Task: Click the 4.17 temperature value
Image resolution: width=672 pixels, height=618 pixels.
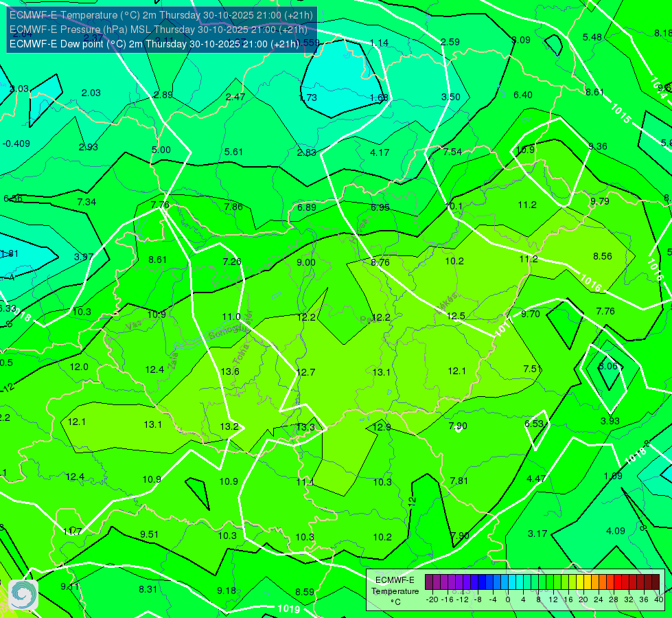Action: point(380,152)
